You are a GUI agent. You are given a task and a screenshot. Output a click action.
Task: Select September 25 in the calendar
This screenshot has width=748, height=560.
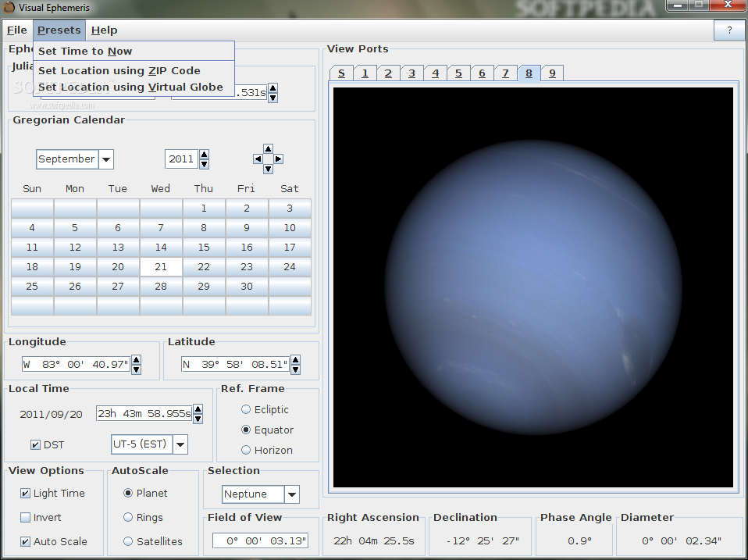(x=32, y=286)
